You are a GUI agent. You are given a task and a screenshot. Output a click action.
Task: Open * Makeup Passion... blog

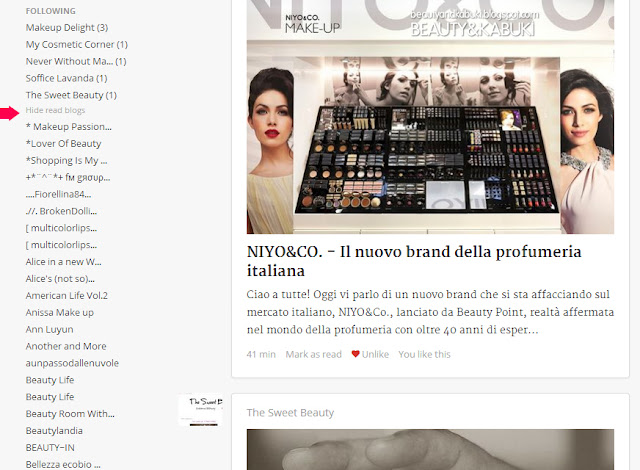coord(68,127)
